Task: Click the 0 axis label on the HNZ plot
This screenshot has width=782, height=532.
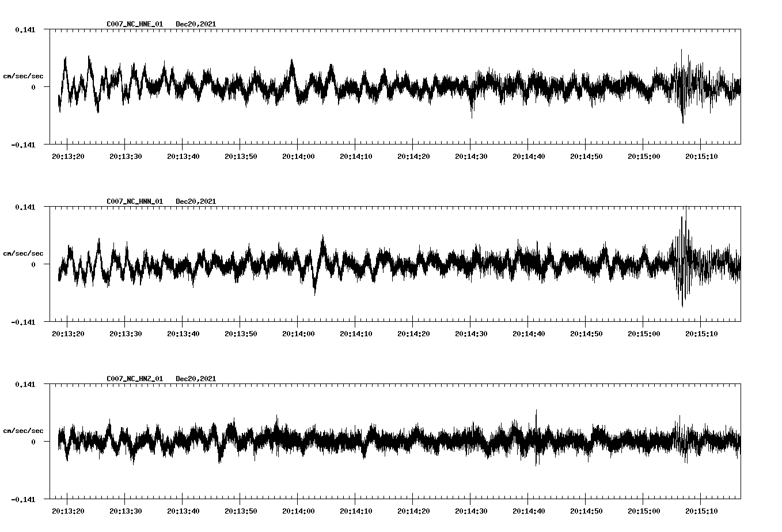Action: point(33,442)
